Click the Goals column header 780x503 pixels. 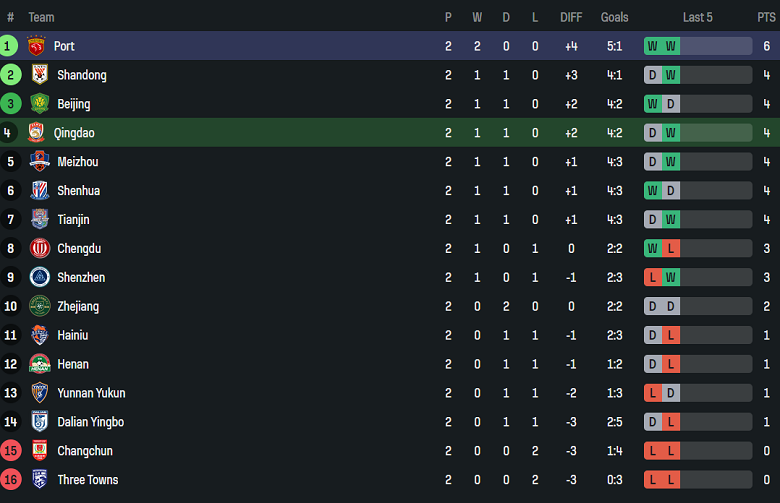pyautogui.click(x=615, y=17)
